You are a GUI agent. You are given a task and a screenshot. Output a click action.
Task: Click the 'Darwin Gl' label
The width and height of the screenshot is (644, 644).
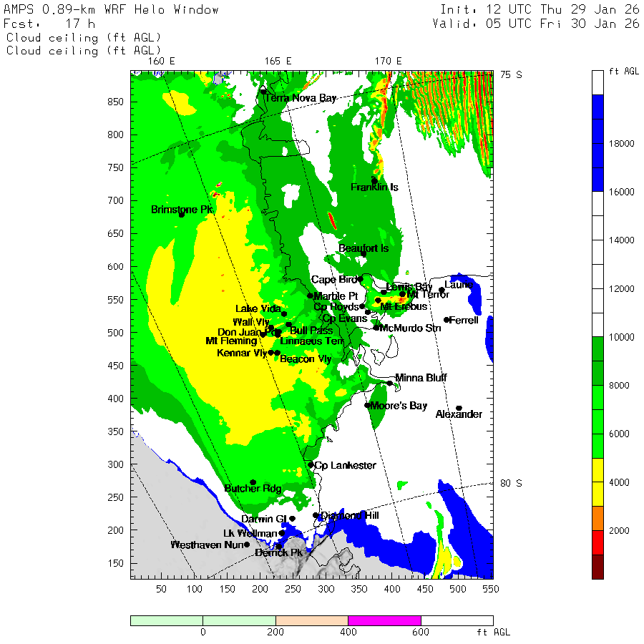[263, 519]
